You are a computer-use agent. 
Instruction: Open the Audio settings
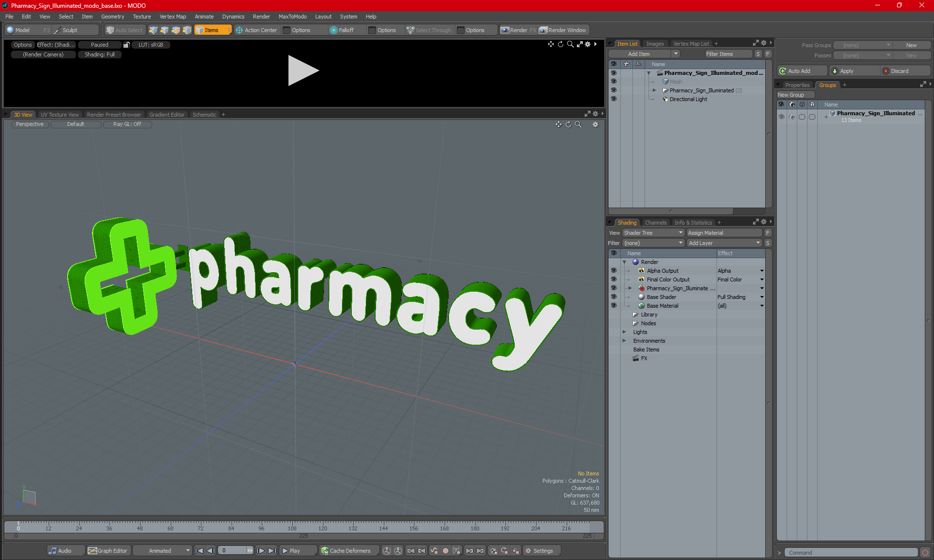(x=65, y=551)
